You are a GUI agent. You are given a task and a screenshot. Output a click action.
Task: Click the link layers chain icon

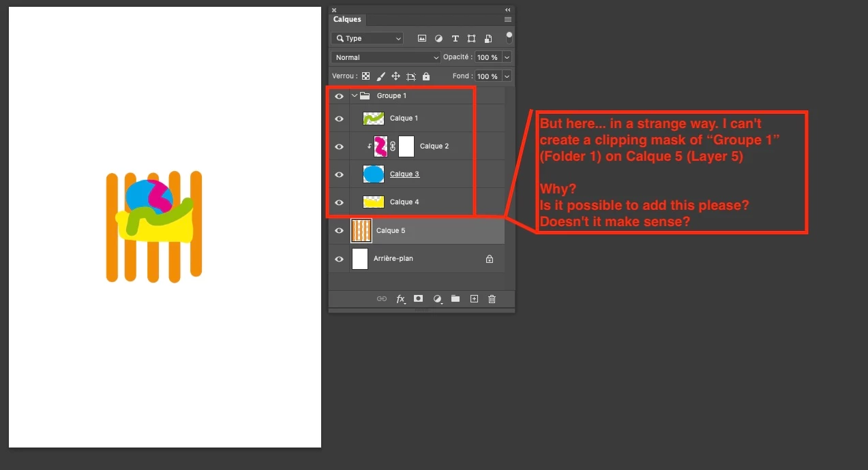point(382,299)
